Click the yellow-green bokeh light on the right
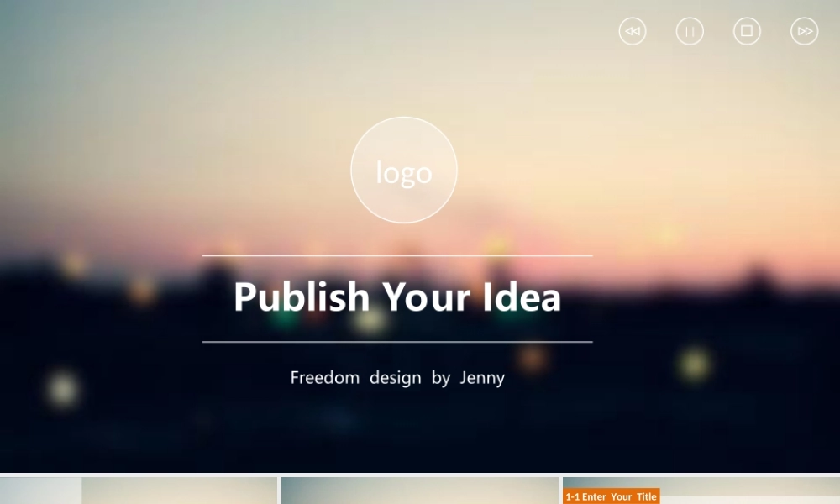 [x=695, y=363]
